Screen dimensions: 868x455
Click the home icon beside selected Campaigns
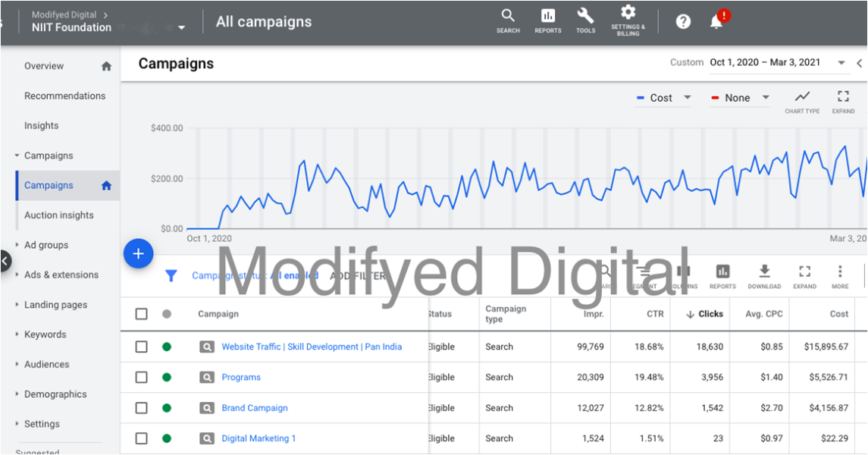click(x=106, y=186)
